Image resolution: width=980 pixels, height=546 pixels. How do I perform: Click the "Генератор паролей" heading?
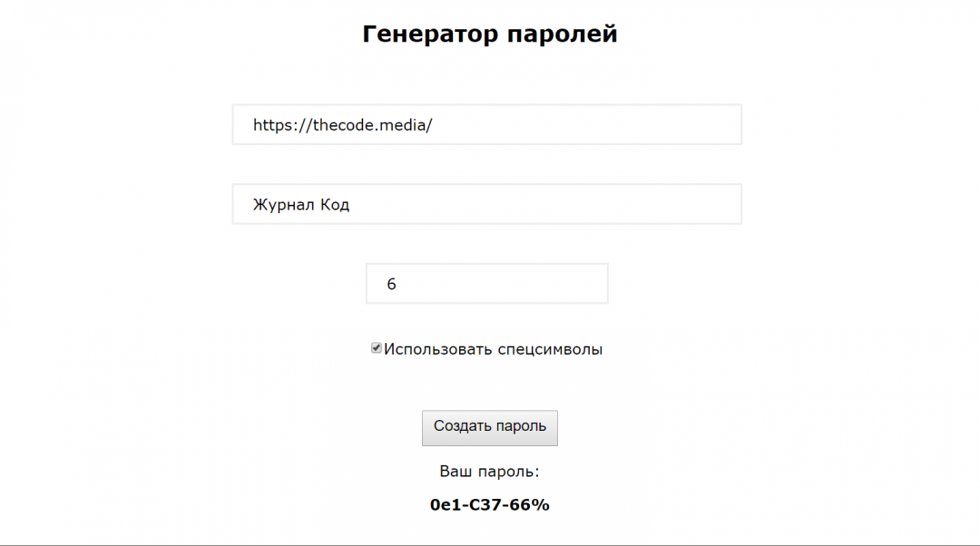tap(490, 34)
